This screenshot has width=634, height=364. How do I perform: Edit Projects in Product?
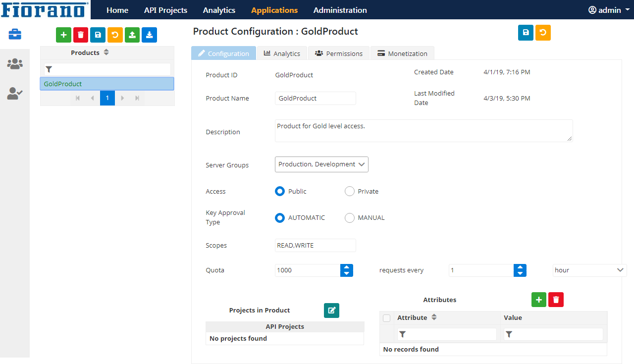332,311
